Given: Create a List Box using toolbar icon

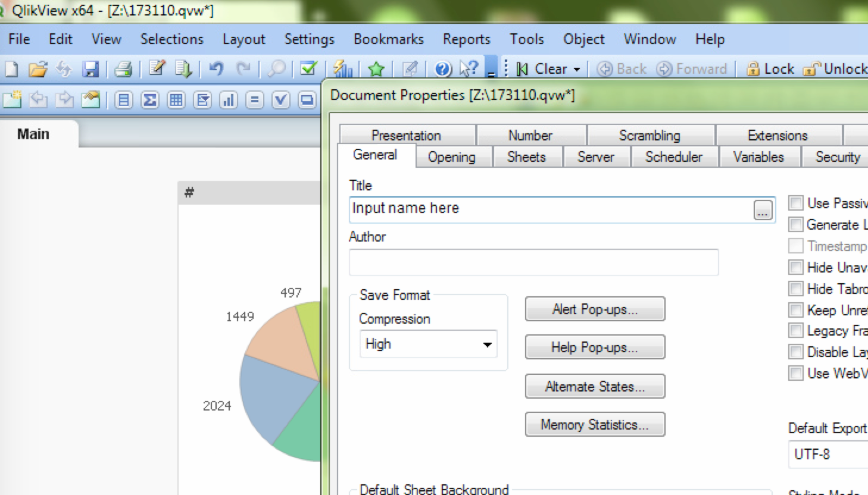Looking at the screenshot, I should (124, 100).
